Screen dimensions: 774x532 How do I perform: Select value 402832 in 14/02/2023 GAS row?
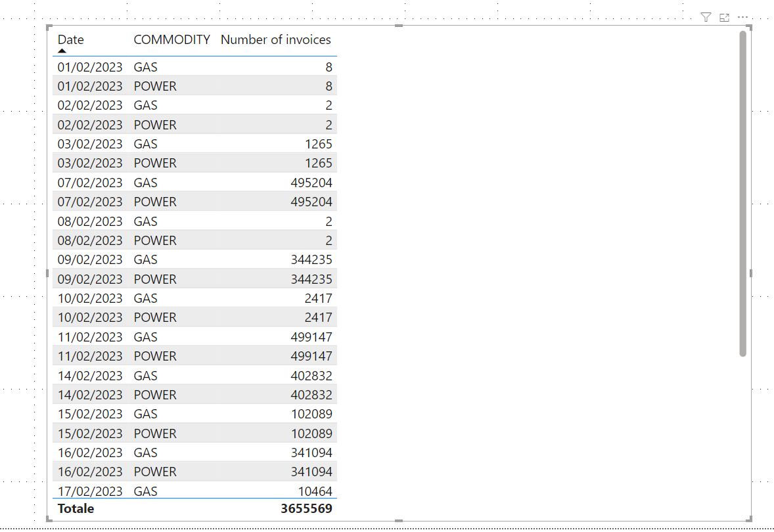tap(311, 376)
